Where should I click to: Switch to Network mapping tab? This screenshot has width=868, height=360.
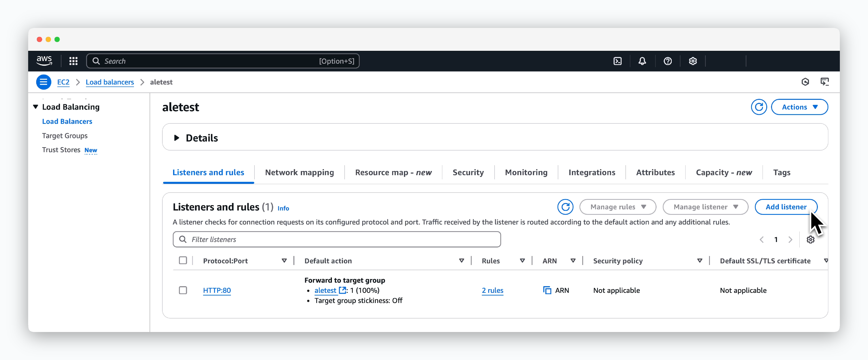pyautogui.click(x=299, y=173)
